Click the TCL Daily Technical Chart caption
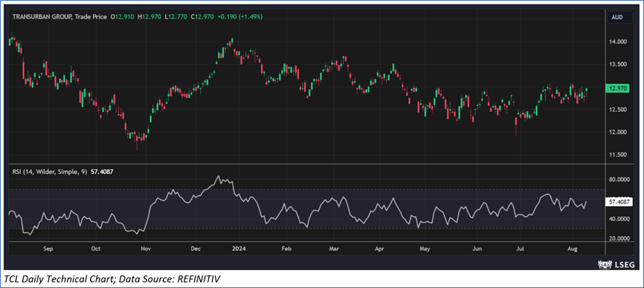 click(112, 280)
